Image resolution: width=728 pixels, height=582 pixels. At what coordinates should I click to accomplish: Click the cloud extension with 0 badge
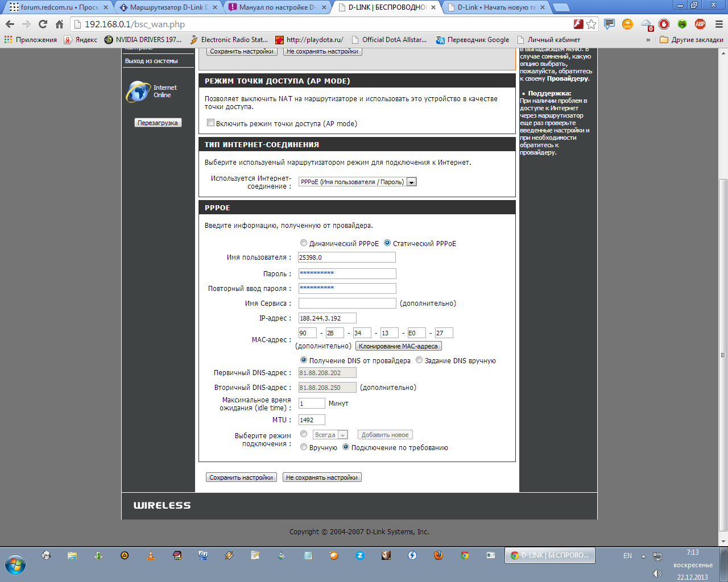(x=647, y=24)
